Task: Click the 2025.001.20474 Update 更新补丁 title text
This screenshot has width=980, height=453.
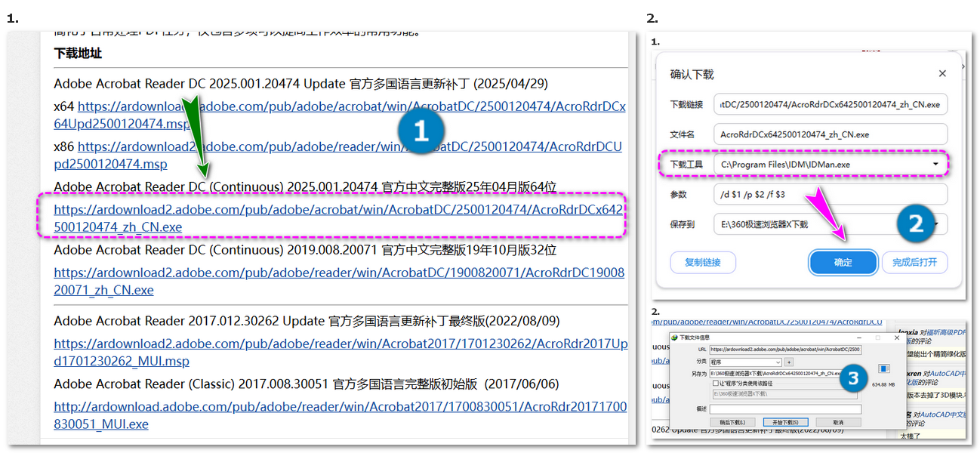Action: (x=300, y=84)
